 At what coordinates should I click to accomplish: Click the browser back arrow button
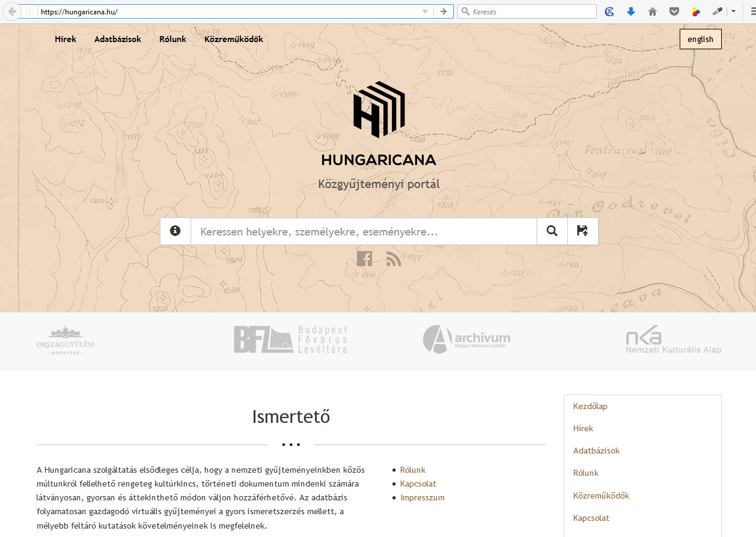click(11, 11)
